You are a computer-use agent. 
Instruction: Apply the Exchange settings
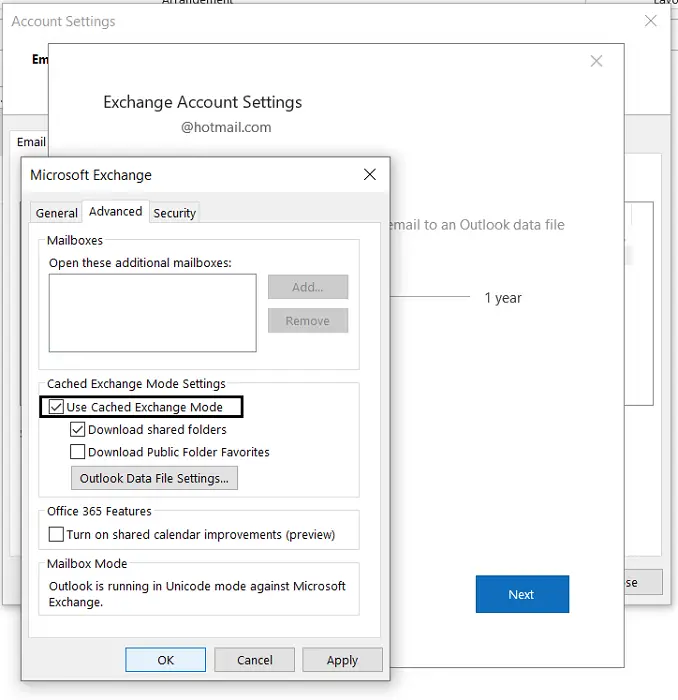(342, 660)
